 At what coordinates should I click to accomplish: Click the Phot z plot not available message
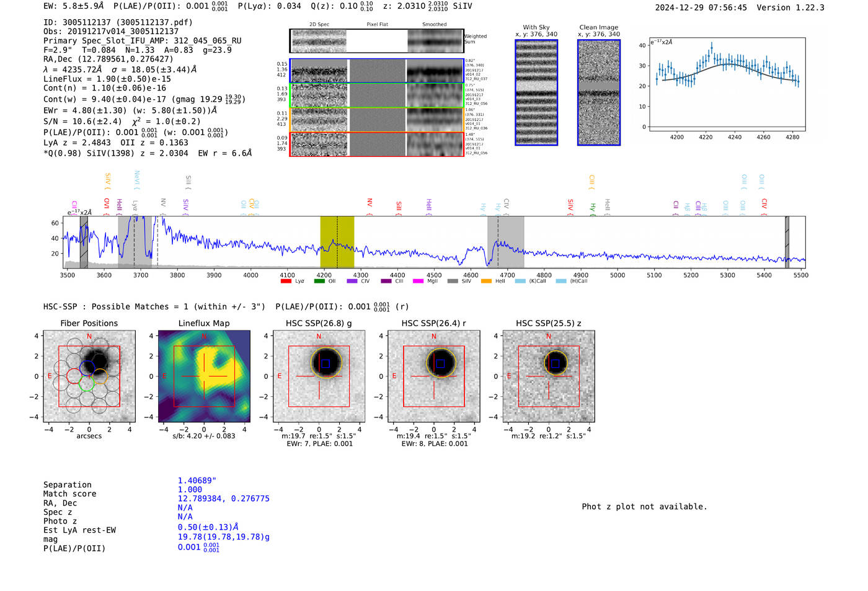pos(644,507)
